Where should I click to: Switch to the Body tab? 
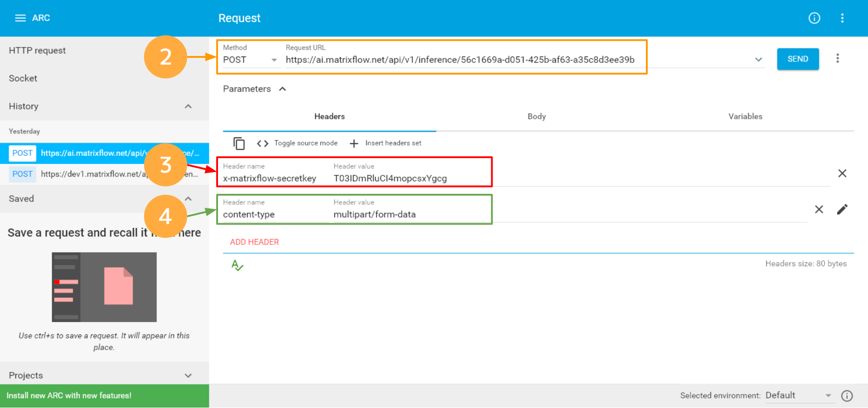536,117
